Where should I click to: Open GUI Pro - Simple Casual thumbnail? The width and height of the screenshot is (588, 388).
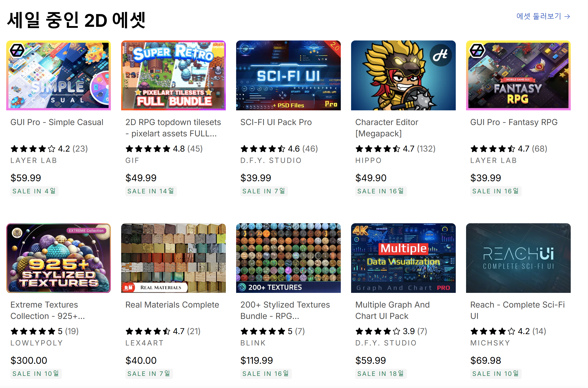pos(59,75)
